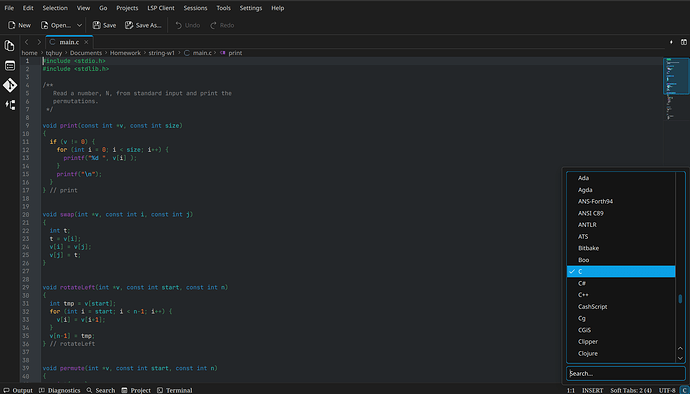Close the main.c tab

click(86, 42)
